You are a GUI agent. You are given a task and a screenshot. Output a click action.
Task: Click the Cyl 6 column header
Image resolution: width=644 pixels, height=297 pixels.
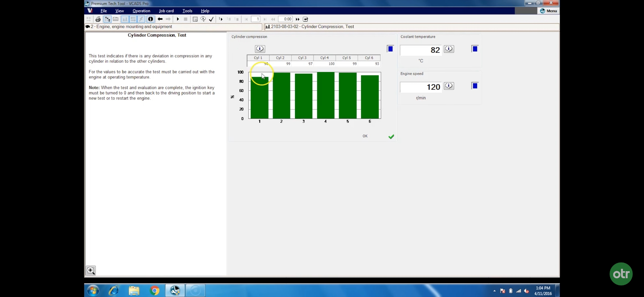point(369,58)
